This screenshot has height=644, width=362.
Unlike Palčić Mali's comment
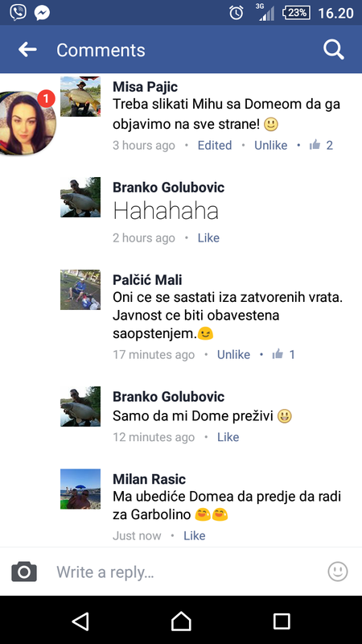coord(233,355)
